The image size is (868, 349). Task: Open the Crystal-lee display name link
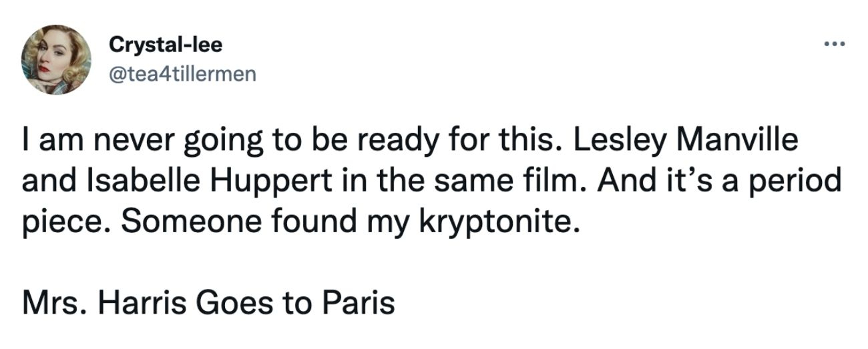tap(165, 45)
